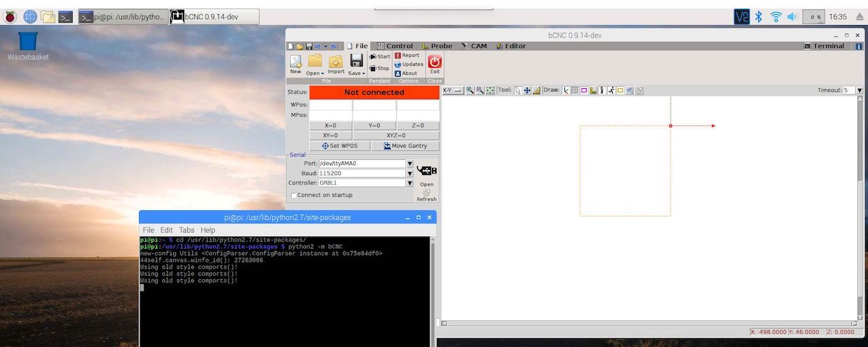Click the Y=0 button
The height and width of the screenshot is (347, 868).
point(374,125)
